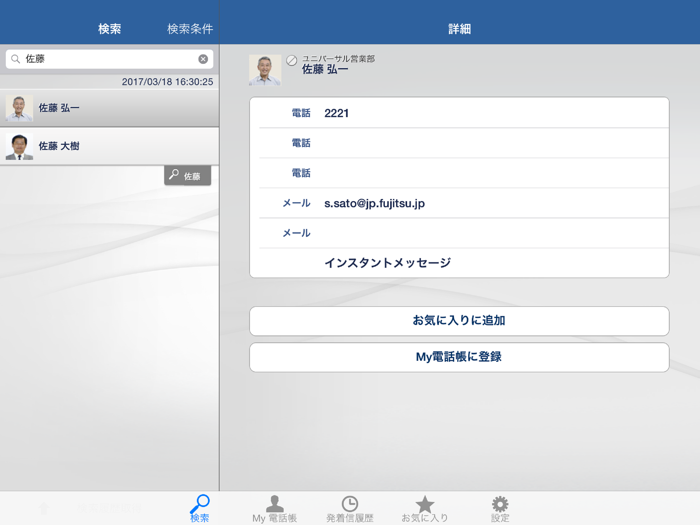Click the name 佐藤 弘一 in detail
The height and width of the screenshot is (525, 700).
coord(325,70)
